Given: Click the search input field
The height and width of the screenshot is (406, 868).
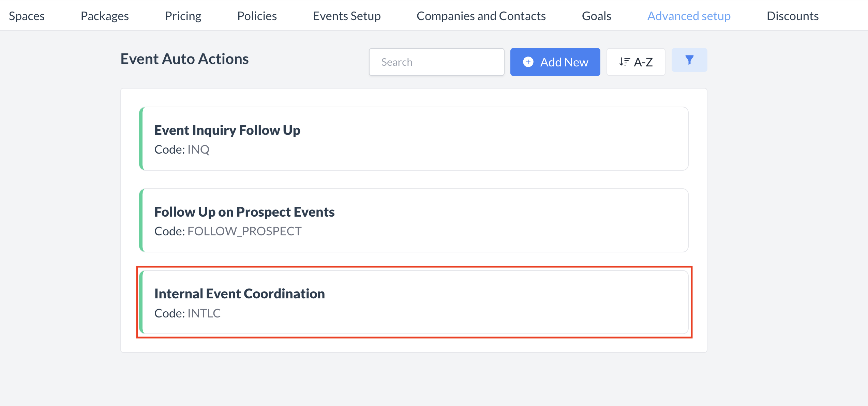Looking at the screenshot, I should (x=436, y=62).
